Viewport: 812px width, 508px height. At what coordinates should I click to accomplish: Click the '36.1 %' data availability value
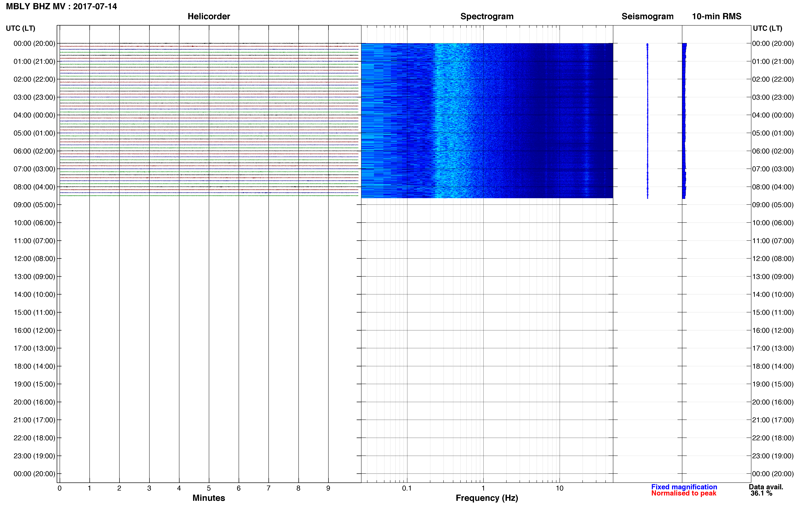[761, 493]
